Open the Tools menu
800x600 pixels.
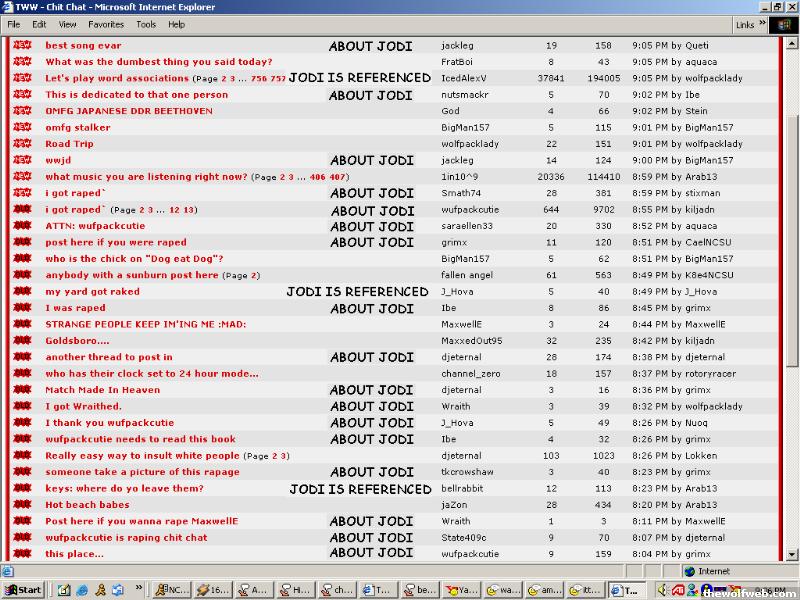tap(146, 24)
